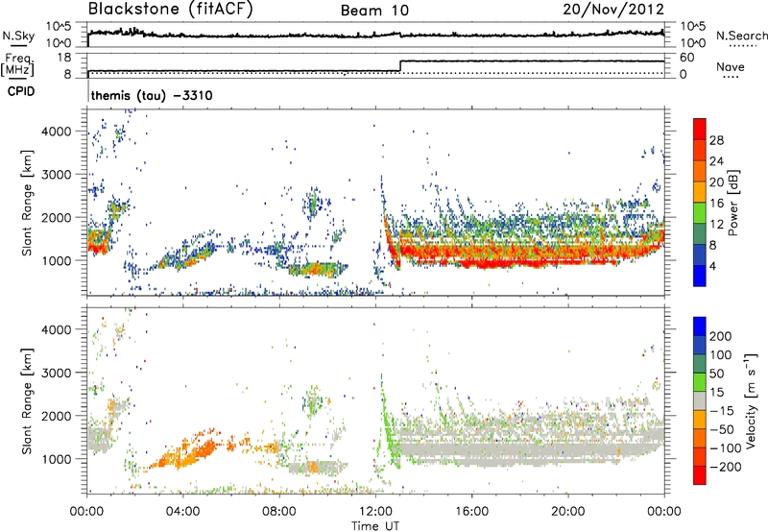Click the "Time UT" axis title
The width and height of the screenshot is (768, 532).
click(375, 525)
